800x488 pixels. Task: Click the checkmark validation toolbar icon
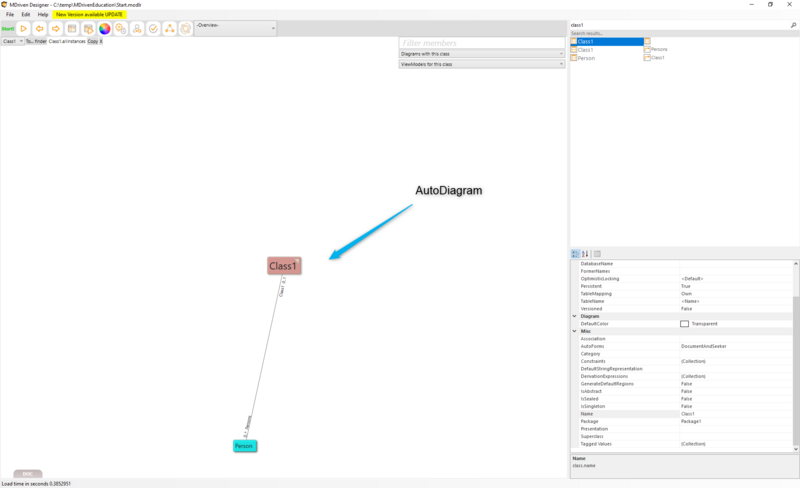click(x=153, y=29)
